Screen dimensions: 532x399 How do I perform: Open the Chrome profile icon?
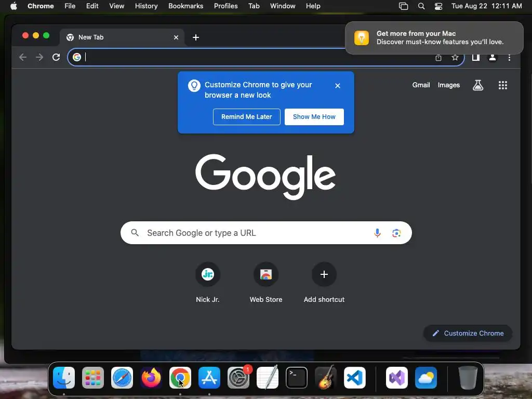pyautogui.click(x=493, y=57)
